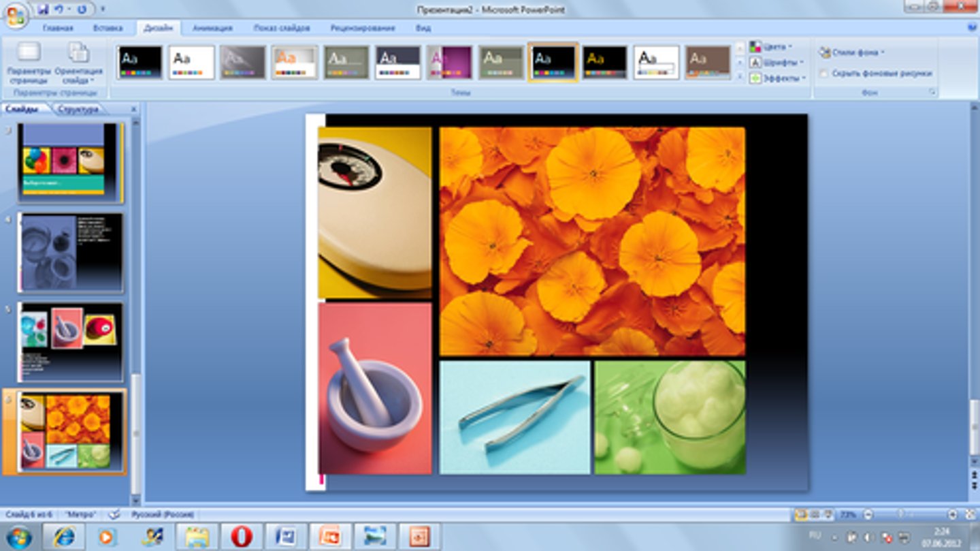
Task: Click the spell check status icon
Action: [x=114, y=514]
